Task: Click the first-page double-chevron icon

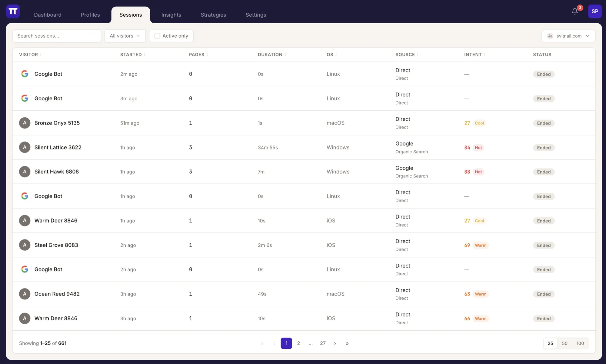Action: [262, 343]
